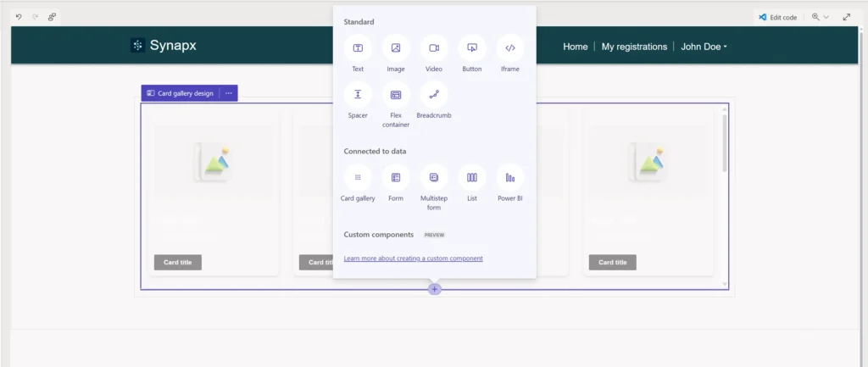Add a Spacer component
The height and width of the screenshot is (367, 868).
click(x=358, y=94)
